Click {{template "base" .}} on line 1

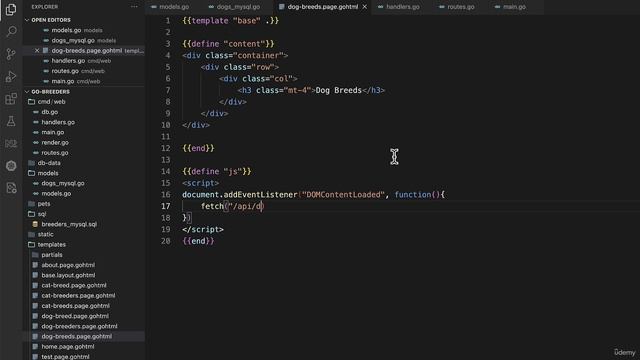(x=231, y=21)
